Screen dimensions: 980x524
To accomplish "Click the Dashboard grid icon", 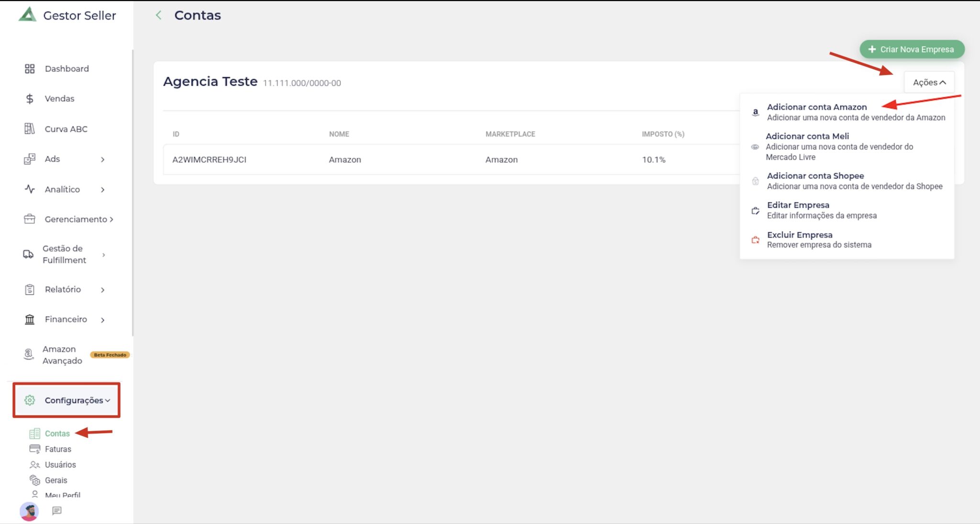I will (x=30, y=69).
